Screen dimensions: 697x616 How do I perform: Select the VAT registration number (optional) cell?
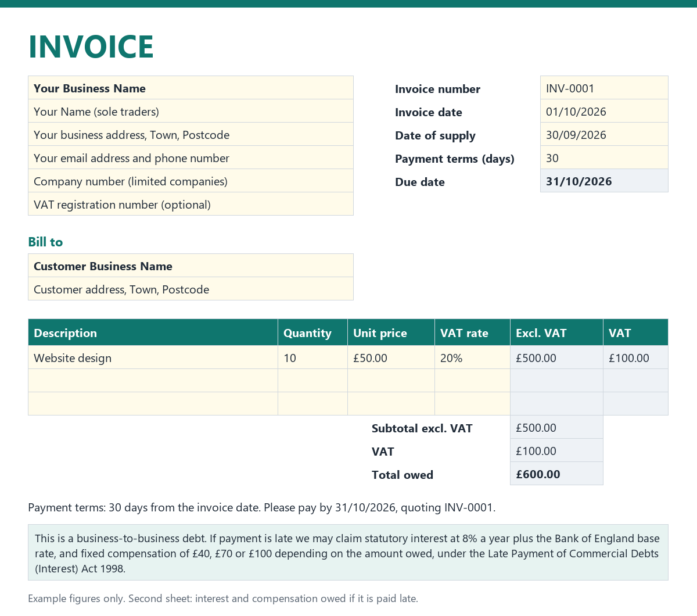[x=191, y=204]
